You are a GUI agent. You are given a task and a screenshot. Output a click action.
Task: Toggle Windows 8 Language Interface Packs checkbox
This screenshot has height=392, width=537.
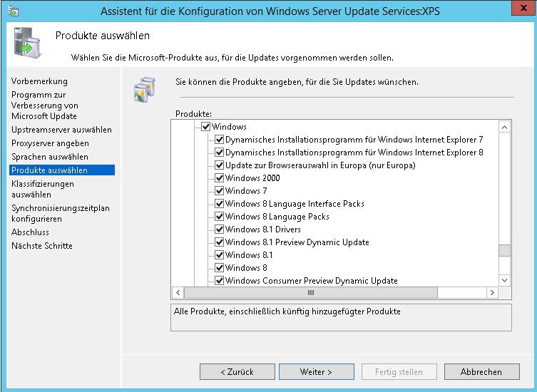(219, 204)
